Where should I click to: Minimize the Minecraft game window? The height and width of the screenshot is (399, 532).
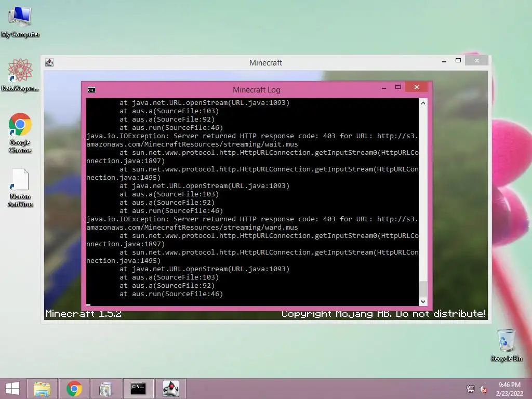tap(444, 61)
